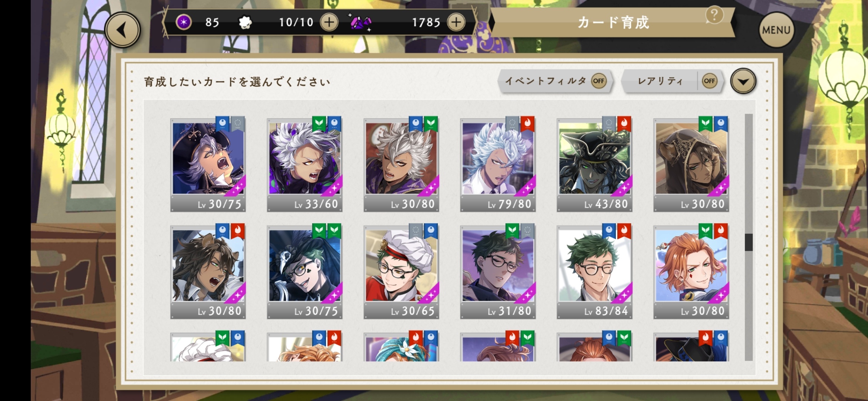The height and width of the screenshot is (401, 868).
Task: Tap the カード育成 title banner
Action: (613, 23)
